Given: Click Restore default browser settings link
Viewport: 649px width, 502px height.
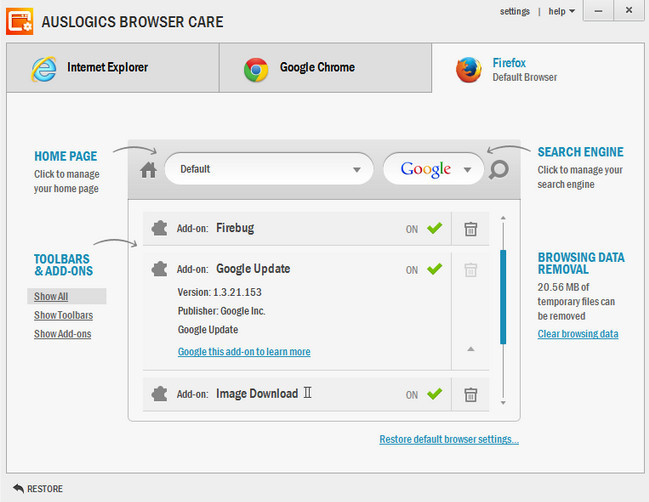Looking at the screenshot, I should point(449,439).
